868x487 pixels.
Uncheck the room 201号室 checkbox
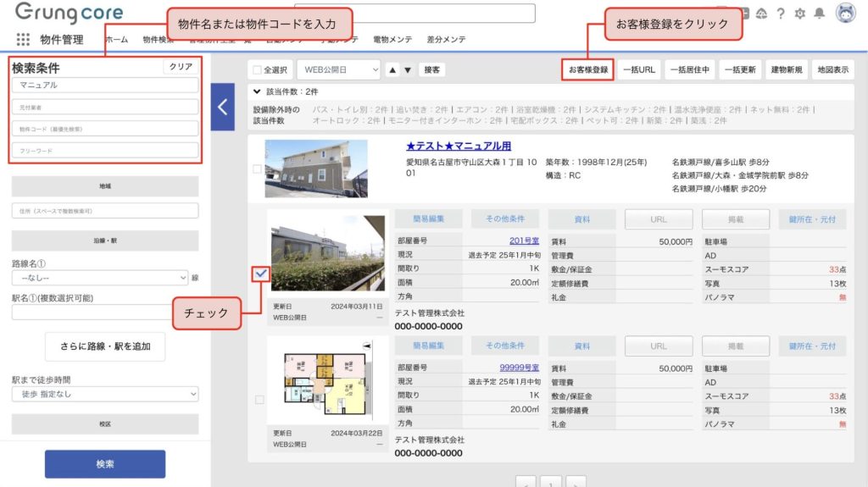tap(260, 273)
